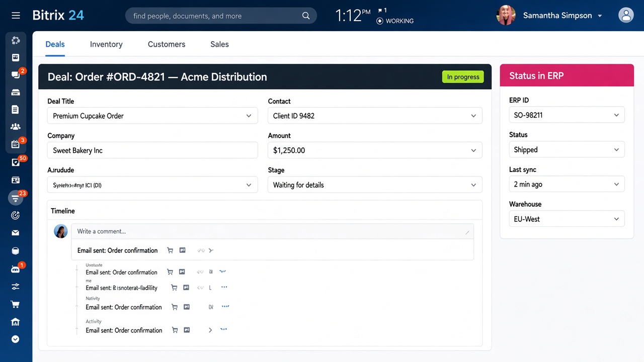
Task: Open the ERP Status dropdown showing Shipped
Action: [567, 150]
